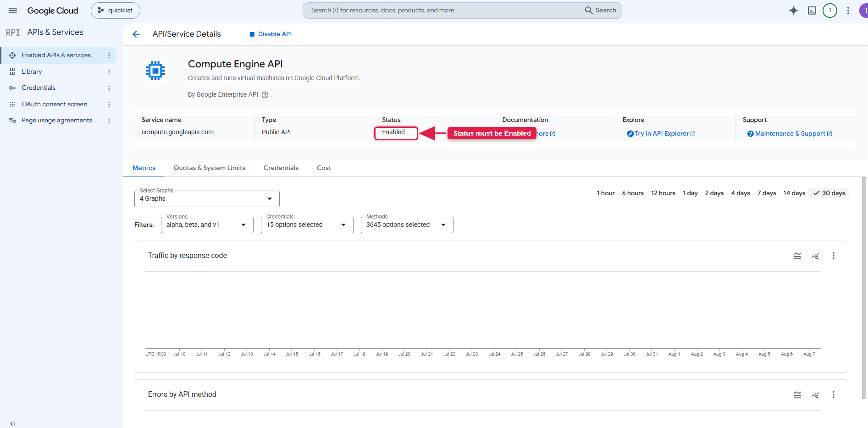Expand the Credentials filter dropdown
The image size is (868, 428).
coord(307,225)
